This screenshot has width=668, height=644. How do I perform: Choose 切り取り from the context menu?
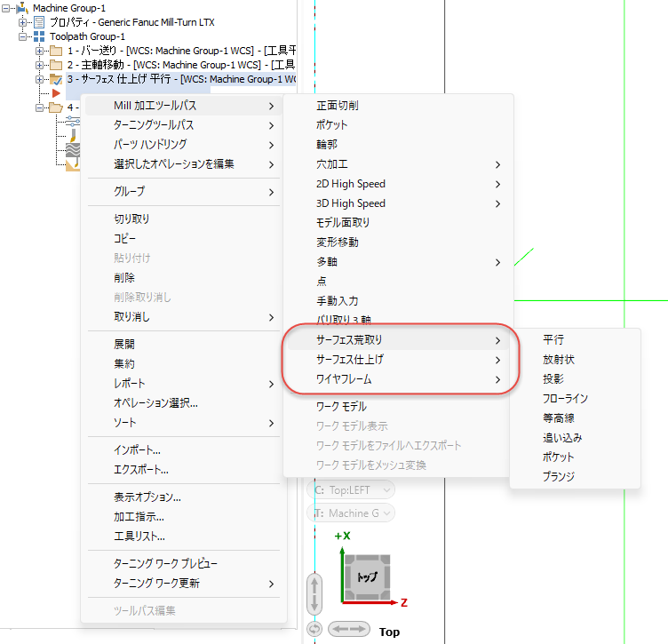184,219
